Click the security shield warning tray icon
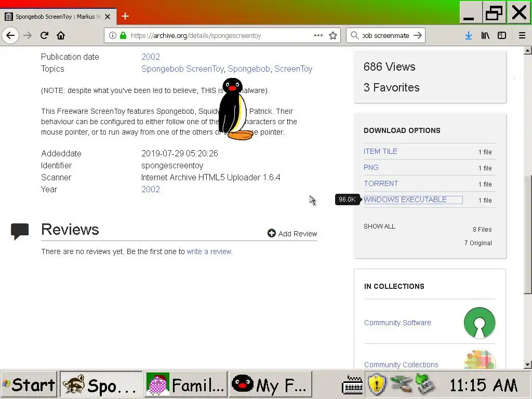Screen dimensions: 532x399 [x=377, y=385]
